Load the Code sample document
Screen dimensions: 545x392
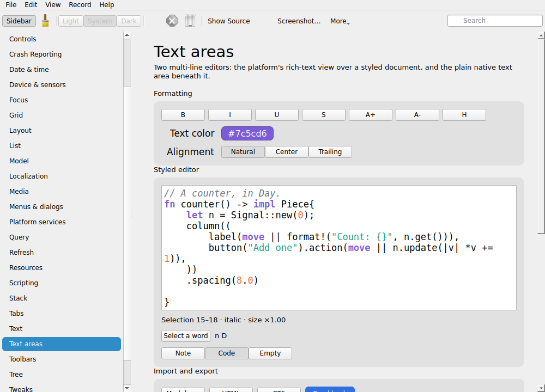pos(227,353)
